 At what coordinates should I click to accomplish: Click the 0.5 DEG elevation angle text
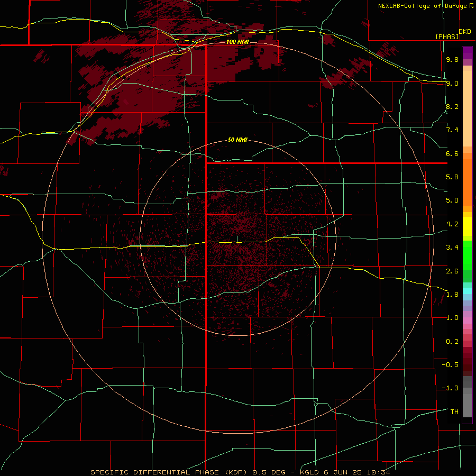[269, 472]
